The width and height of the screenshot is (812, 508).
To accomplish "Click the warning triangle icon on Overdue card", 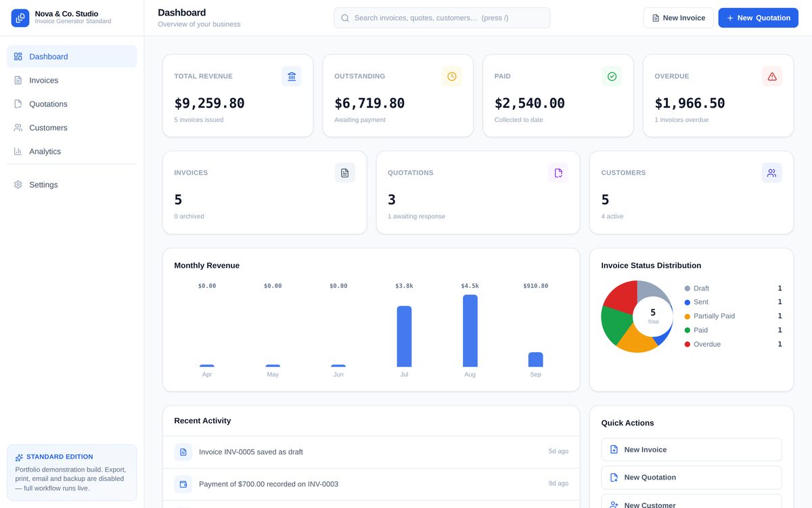I will pyautogui.click(x=772, y=77).
